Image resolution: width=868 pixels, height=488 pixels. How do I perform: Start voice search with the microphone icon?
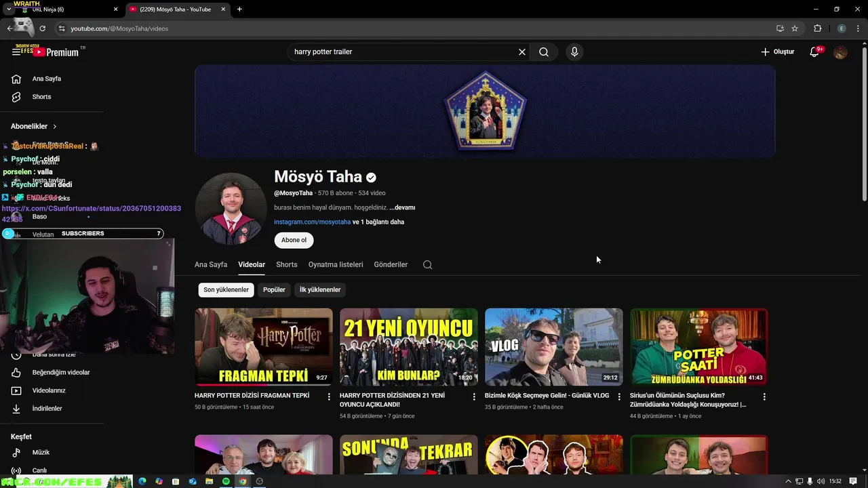(x=574, y=52)
